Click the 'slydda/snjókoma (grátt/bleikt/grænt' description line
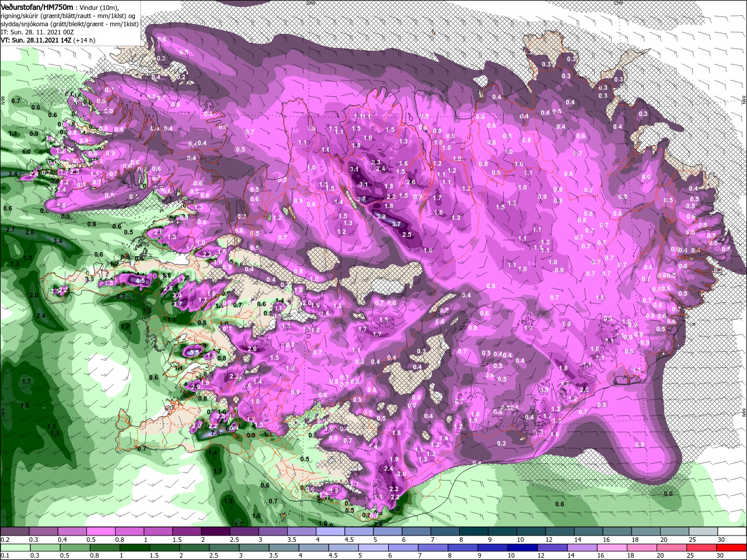 point(69,24)
